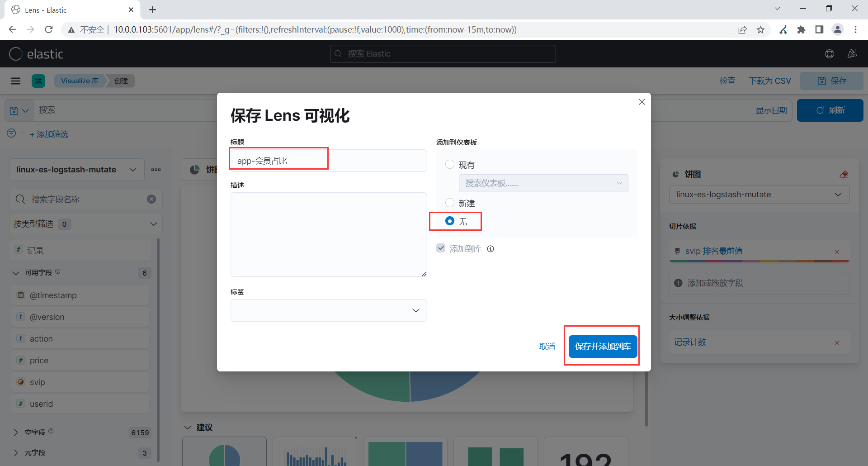This screenshot has height=466, width=868.
Task: Click the 添加筛选 link
Action: point(49,134)
